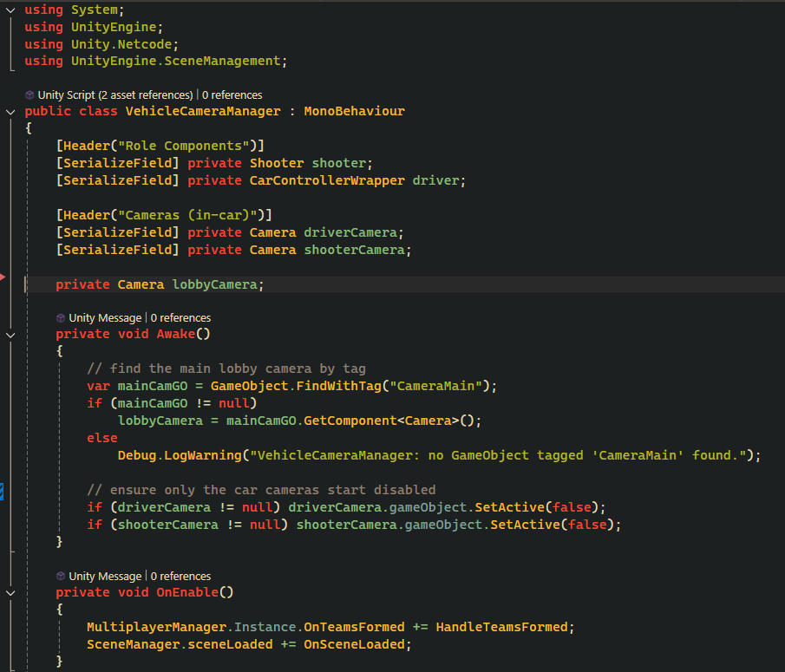This screenshot has width=785, height=672.
Task: Click OnSceneLoaded handler name
Action: pyautogui.click(x=354, y=644)
